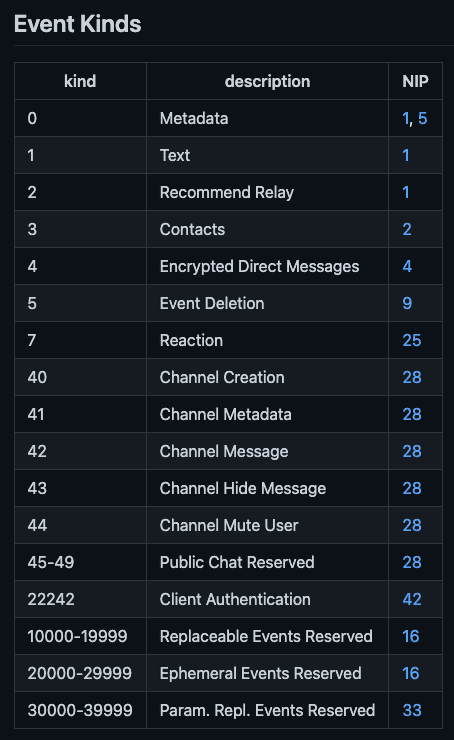454x740 pixels.
Task: Open NIP 5 link in Metadata row
Action: 422,118
